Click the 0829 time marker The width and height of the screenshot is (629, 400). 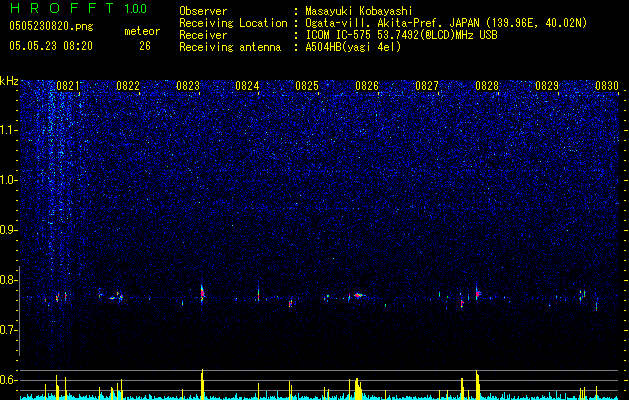click(x=547, y=86)
